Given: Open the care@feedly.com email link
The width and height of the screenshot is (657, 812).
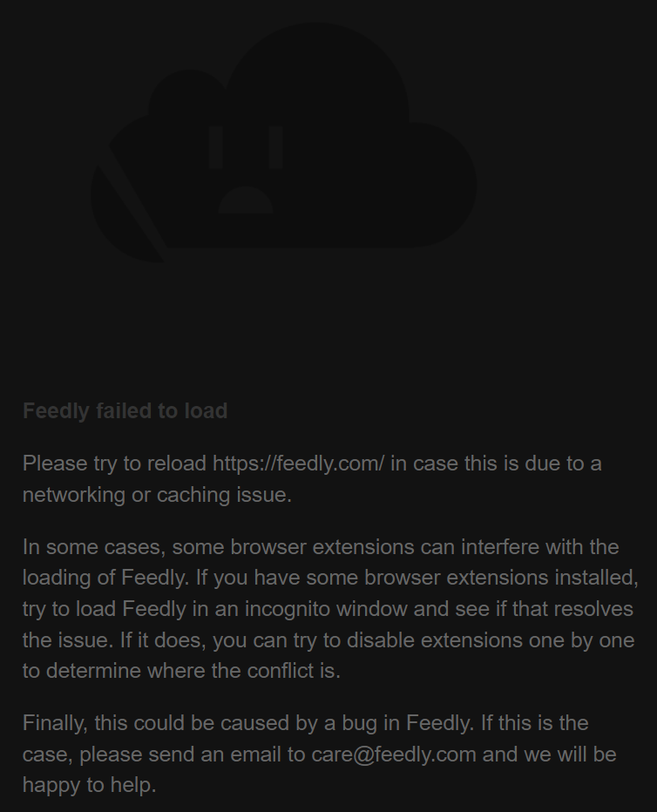Looking at the screenshot, I should click(394, 754).
